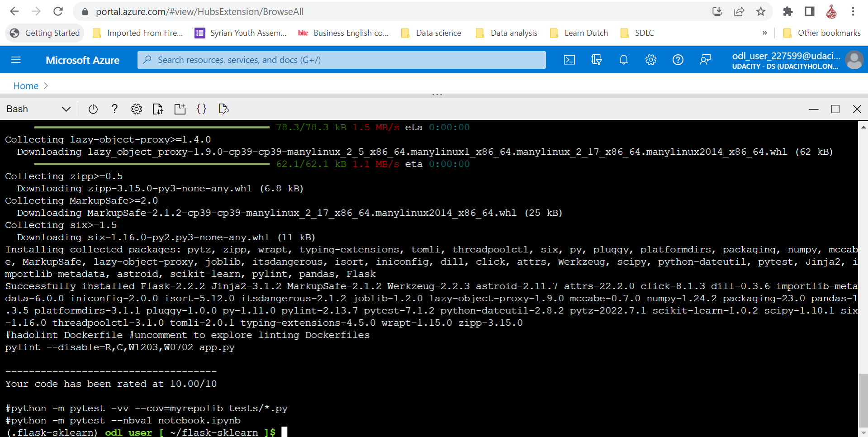The image size is (868, 437).
Task: Open Directories and subscriptions filter
Action: (597, 60)
